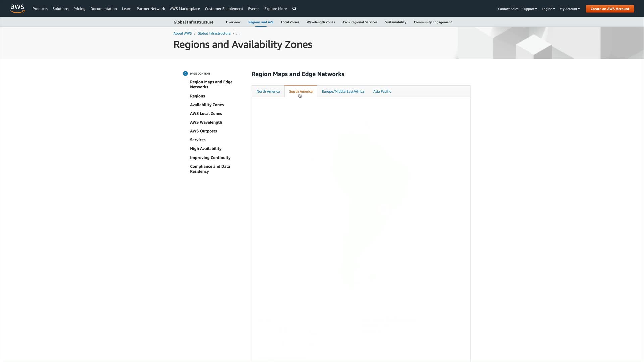Click the AWS logo icon
The image size is (644, 362).
coord(17,9)
